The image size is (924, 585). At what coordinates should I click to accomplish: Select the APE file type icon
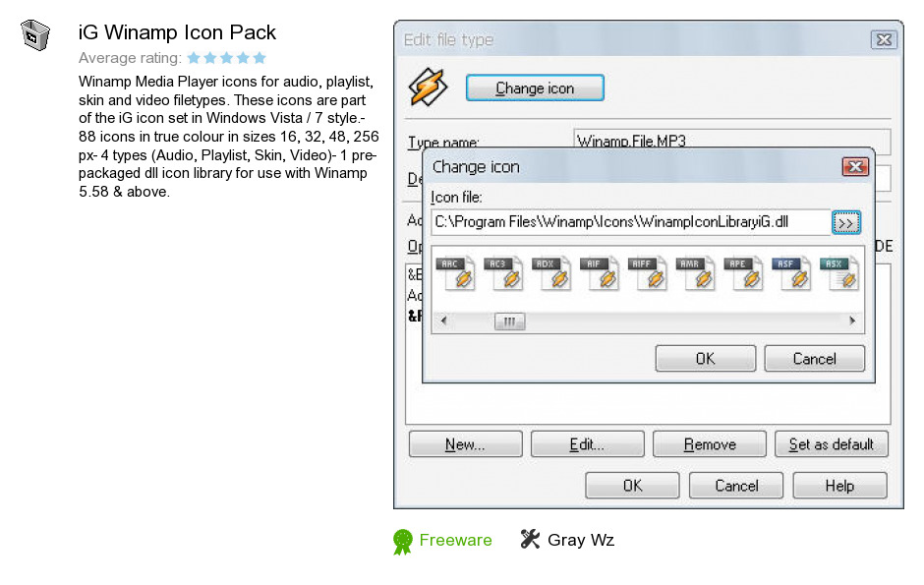click(x=744, y=273)
